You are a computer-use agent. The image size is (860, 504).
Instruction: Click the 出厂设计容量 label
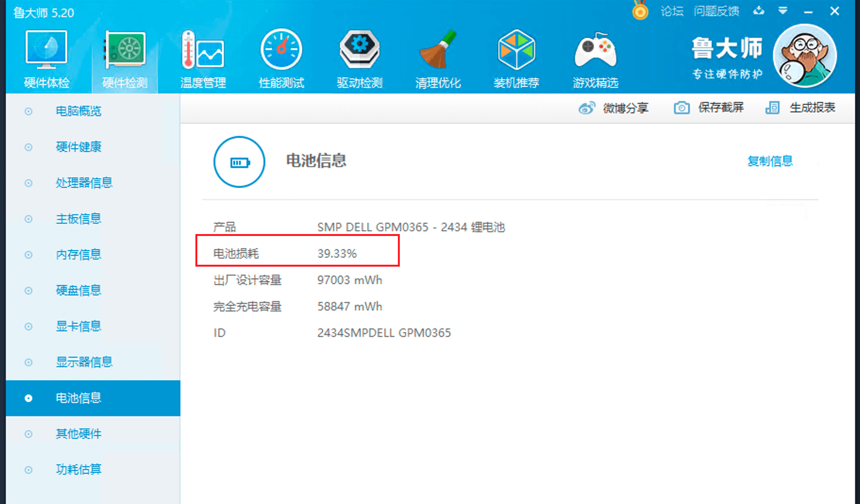247,280
